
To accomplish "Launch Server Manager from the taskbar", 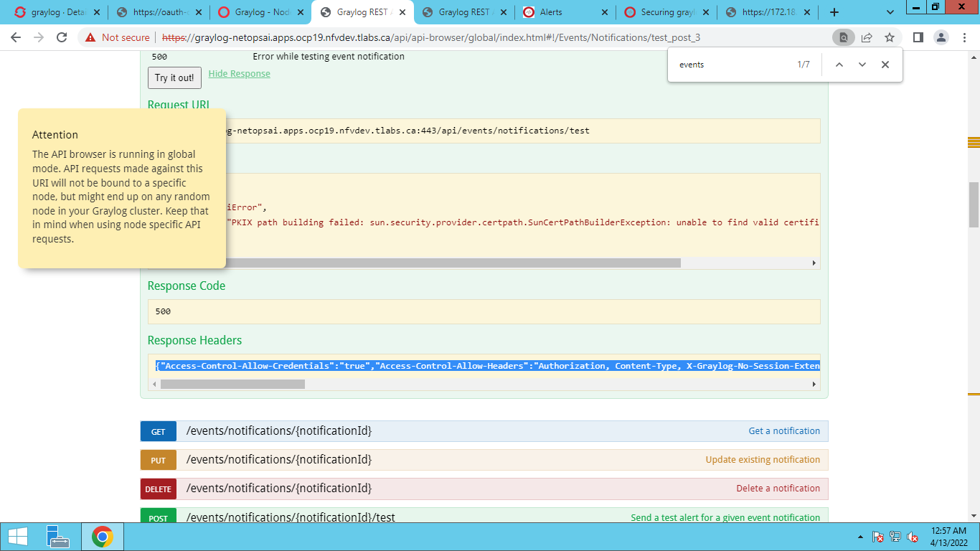I will 57,536.
